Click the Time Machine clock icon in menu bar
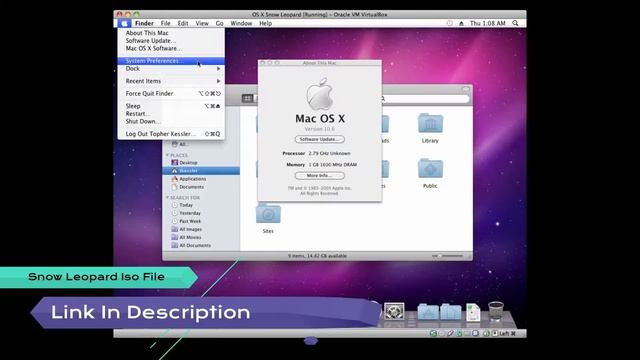The image size is (640, 360). pos(449,23)
